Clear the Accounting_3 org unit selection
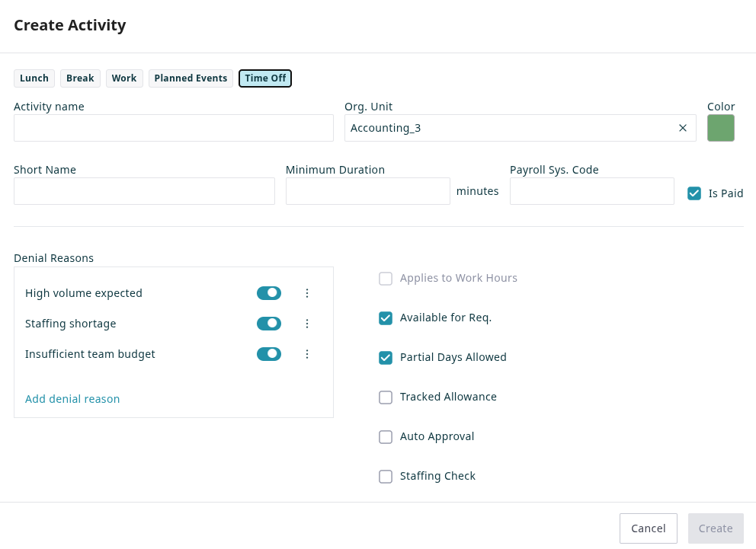The image size is (756, 549). coord(683,128)
